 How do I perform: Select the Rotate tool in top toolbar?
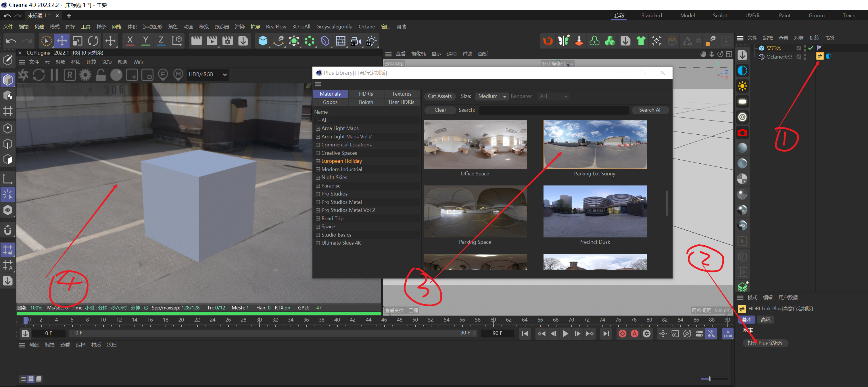93,41
